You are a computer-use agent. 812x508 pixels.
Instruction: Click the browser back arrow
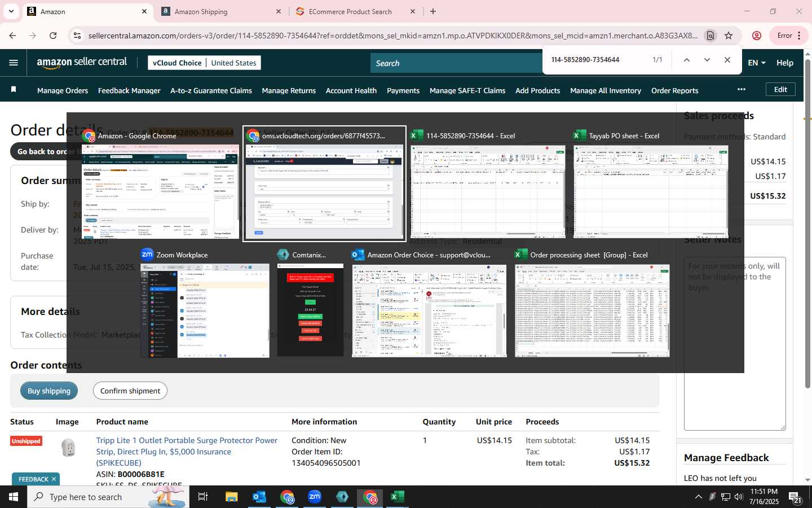(x=12, y=36)
